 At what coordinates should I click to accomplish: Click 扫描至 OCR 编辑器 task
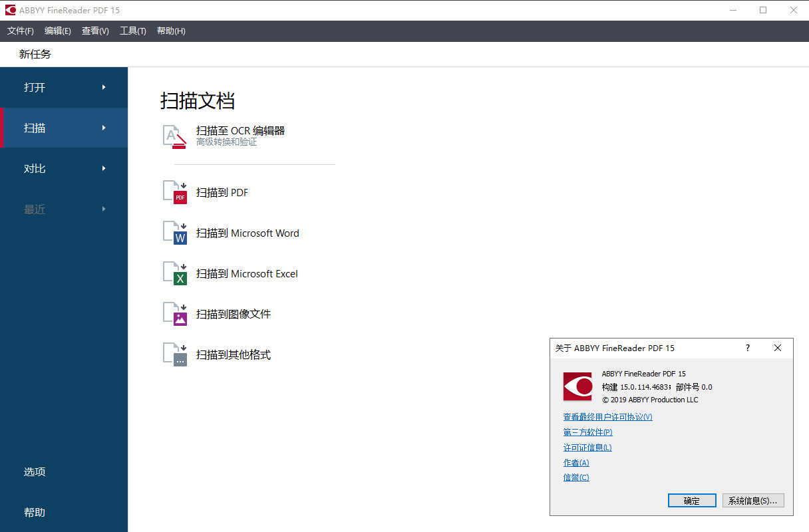[240, 130]
